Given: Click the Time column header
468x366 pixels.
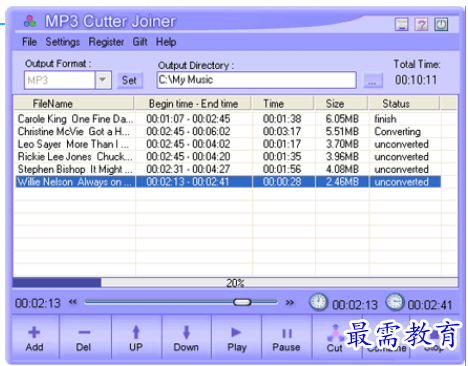Looking at the screenshot, I should [x=283, y=104].
